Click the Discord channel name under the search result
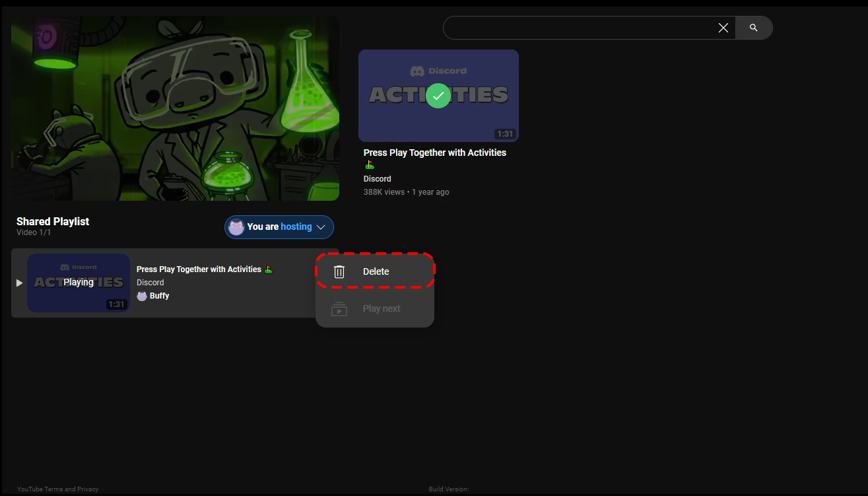 pyautogui.click(x=378, y=179)
